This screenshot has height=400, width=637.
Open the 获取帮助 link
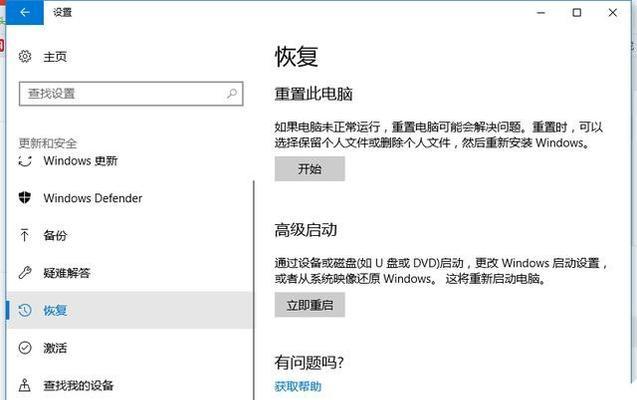coord(298,386)
